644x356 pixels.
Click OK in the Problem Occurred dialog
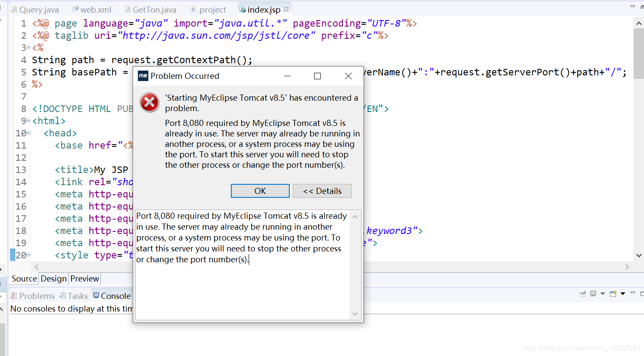[x=260, y=191]
